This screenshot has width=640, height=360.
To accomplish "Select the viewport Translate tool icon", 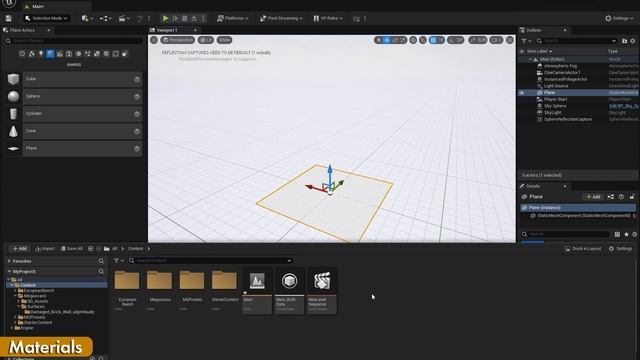I will point(387,40).
